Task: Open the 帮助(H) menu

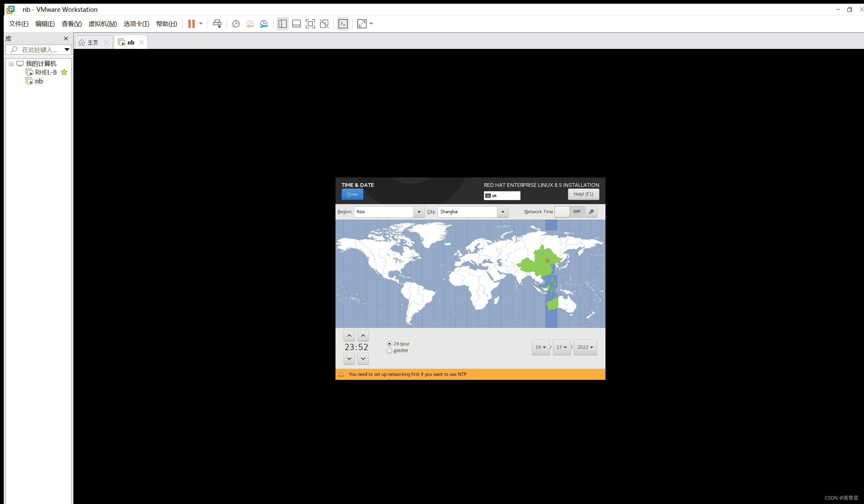Action: (x=167, y=24)
